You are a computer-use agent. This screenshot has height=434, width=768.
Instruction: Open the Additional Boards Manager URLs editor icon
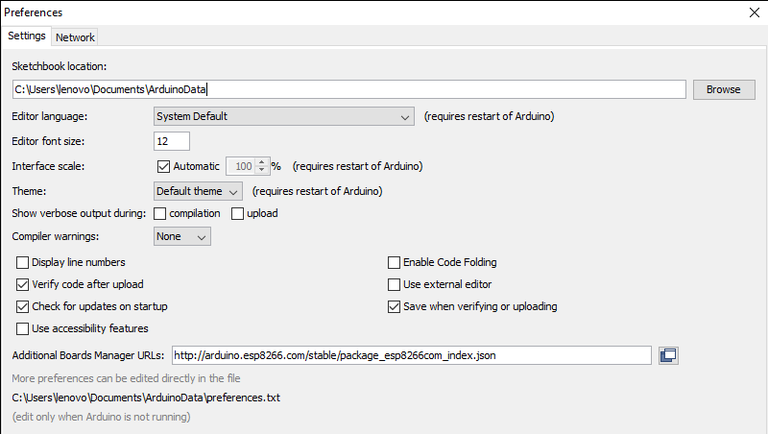(669, 355)
